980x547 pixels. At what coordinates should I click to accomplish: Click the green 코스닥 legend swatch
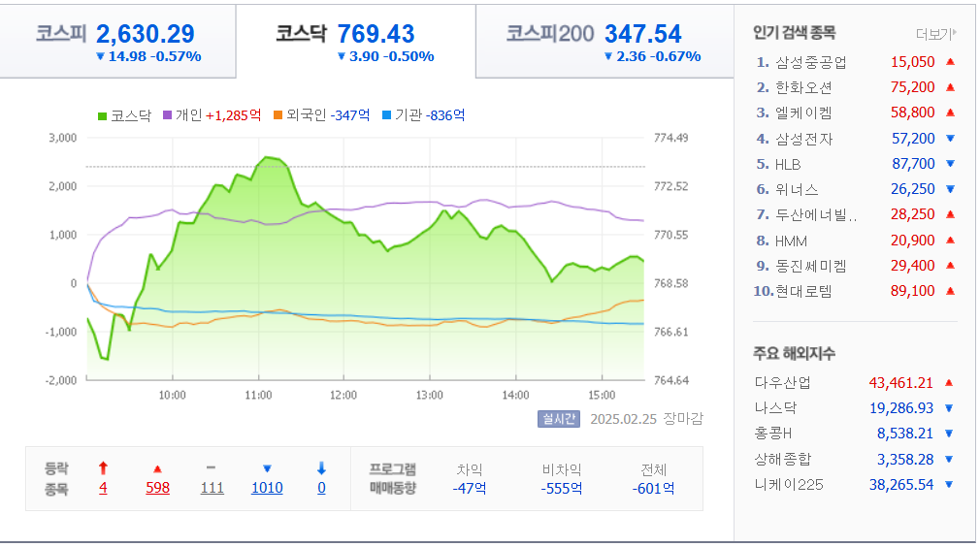(x=103, y=116)
